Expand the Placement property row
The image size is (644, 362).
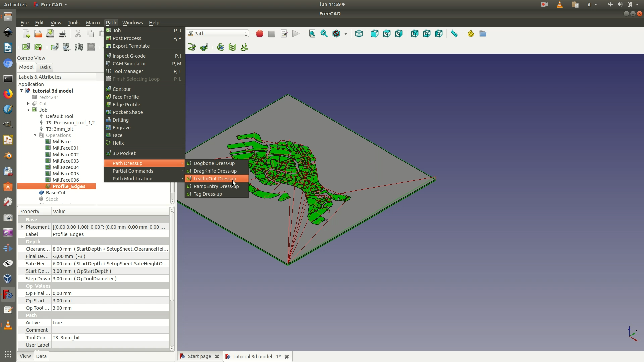pyautogui.click(x=22, y=227)
